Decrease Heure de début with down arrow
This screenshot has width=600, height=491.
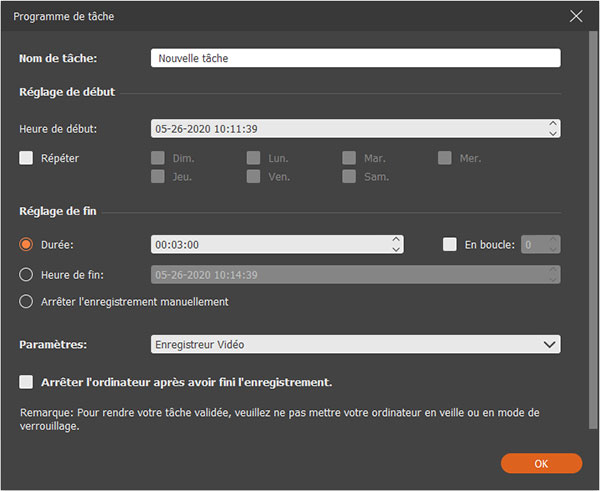pyautogui.click(x=553, y=133)
